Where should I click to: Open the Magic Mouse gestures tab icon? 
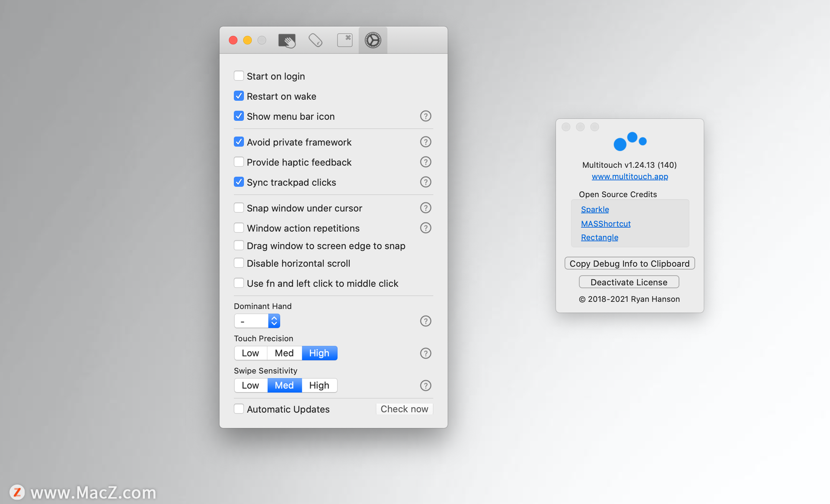coord(316,40)
